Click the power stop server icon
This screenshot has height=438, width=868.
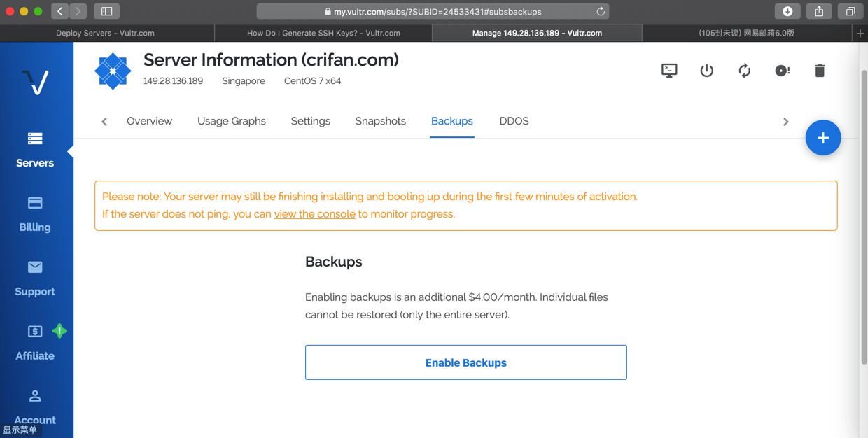[707, 71]
